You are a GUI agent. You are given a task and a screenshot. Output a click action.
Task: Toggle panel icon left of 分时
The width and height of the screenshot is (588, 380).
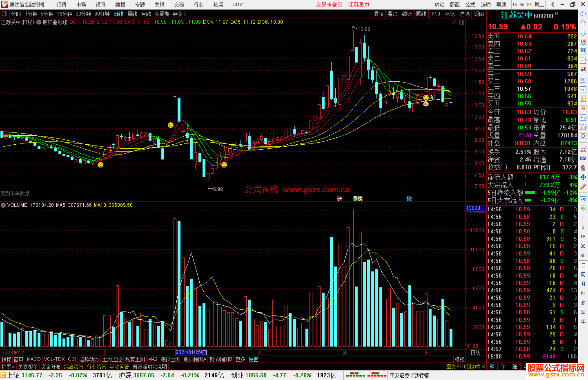click(x=4, y=14)
